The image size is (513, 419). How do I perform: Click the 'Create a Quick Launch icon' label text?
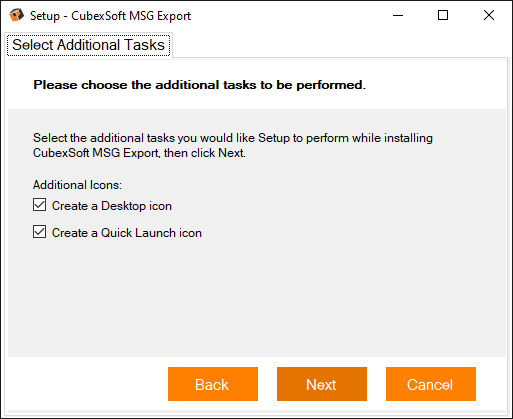click(x=127, y=233)
